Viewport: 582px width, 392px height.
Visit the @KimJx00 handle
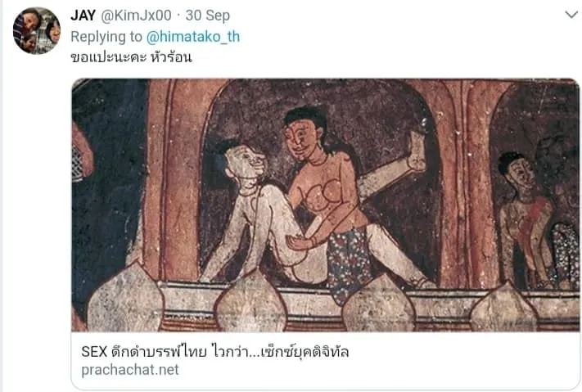click(136, 16)
